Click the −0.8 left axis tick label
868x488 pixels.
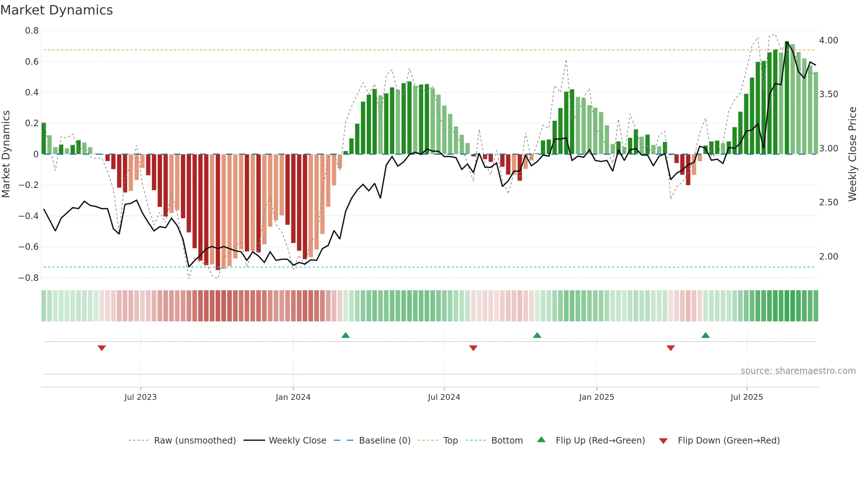point(29,278)
